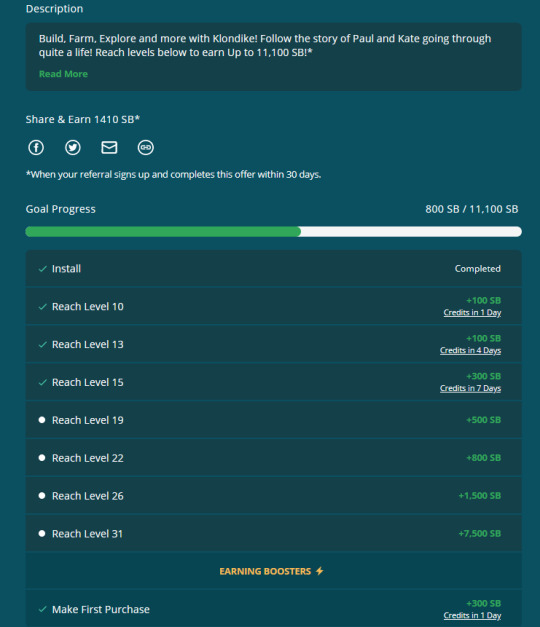Open Reach Level 26 goal row

pos(274,496)
